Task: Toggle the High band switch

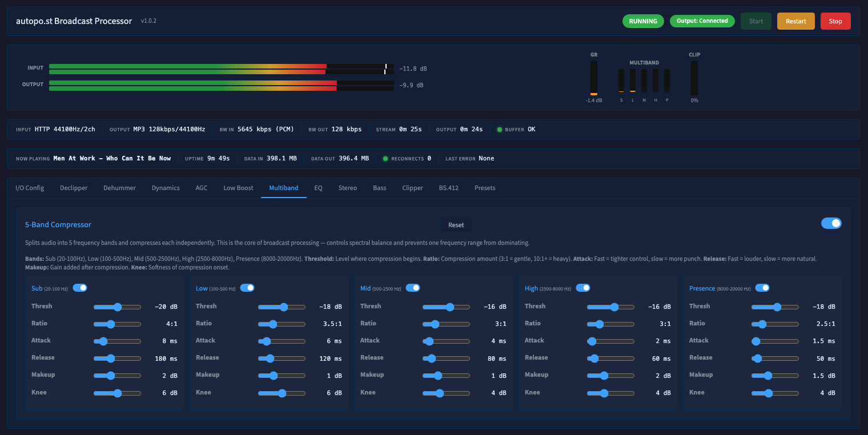Action: [583, 288]
